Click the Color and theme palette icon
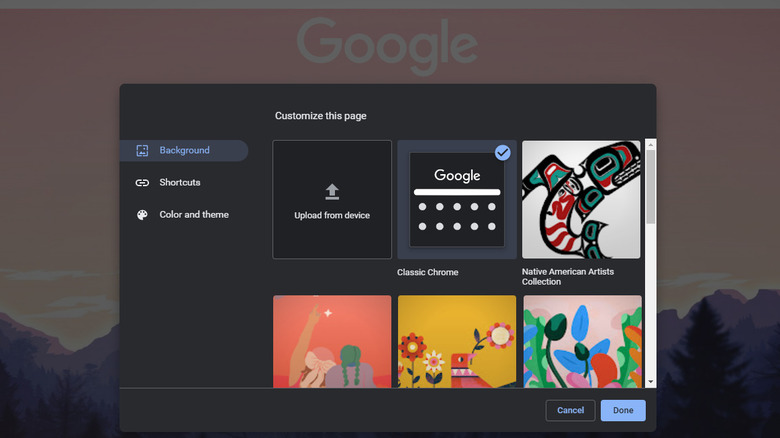Screen dimensions: 780x438 (142, 215)
